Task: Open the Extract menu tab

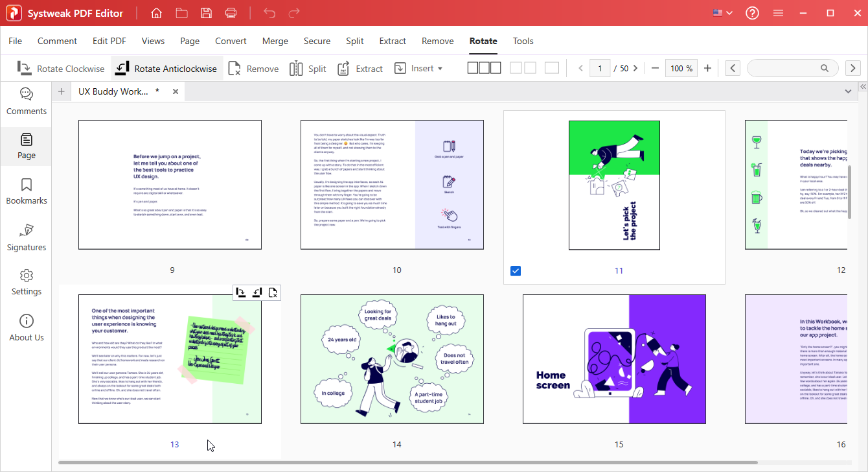Action: click(393, 41)
